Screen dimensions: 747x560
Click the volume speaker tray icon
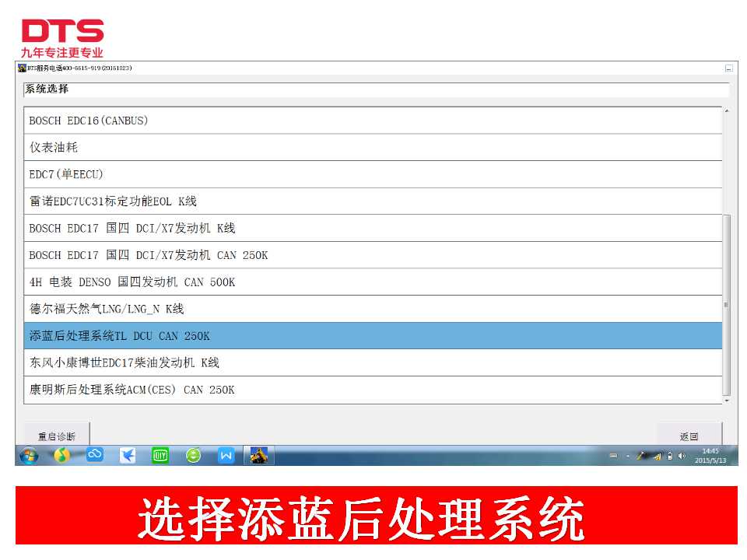pyautogui.click(x=682, y=457)
